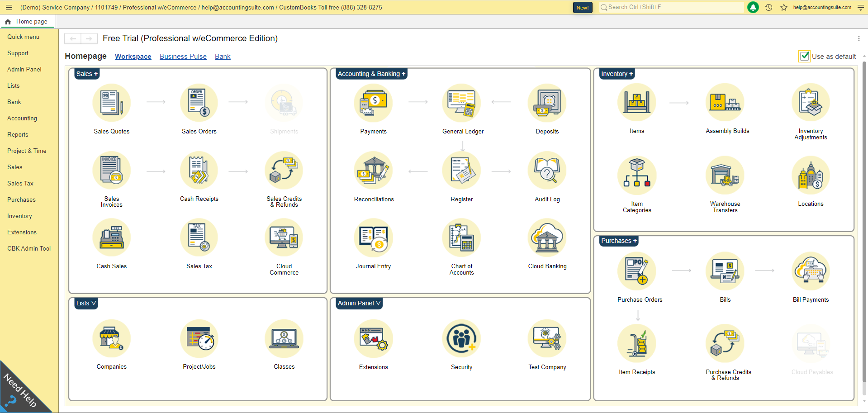
Task: Open the Classes icon
Action: click(284, 338)
